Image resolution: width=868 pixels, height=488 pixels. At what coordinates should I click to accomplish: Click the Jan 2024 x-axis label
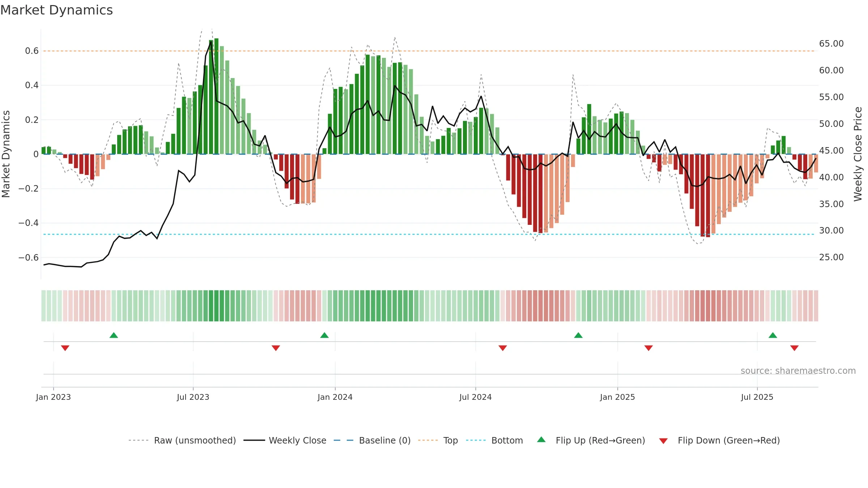335,397
